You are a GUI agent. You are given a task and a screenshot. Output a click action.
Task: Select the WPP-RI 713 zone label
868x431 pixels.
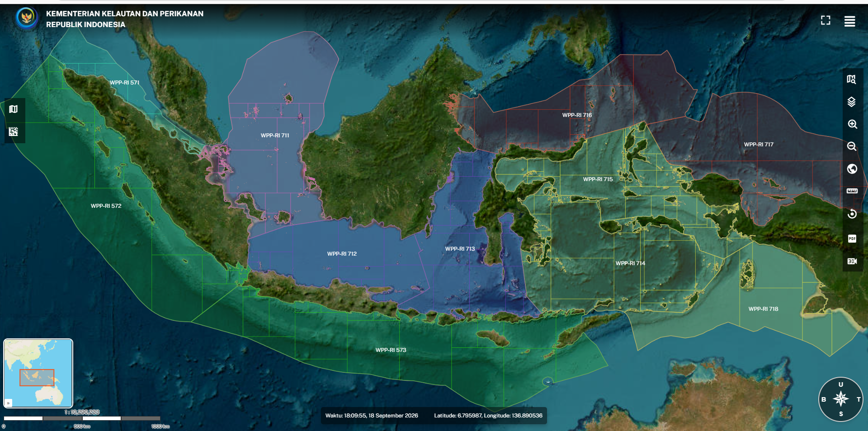(460, 249)
